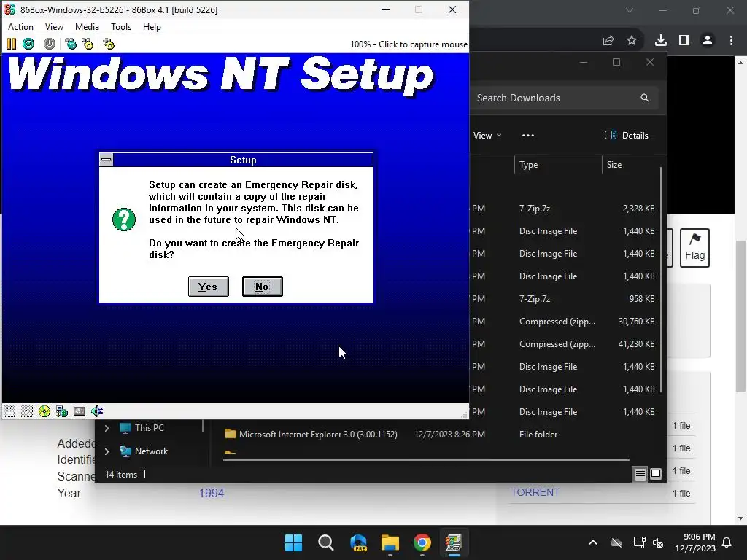Open the Tools menu
The image size is (747, 560).
[x=121, y=27]
